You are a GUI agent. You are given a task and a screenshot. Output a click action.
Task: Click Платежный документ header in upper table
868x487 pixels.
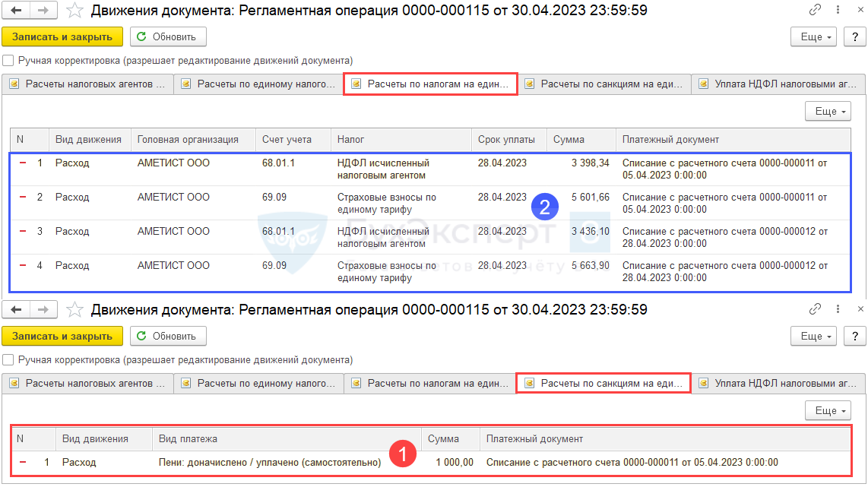click(x=733, y=140)
